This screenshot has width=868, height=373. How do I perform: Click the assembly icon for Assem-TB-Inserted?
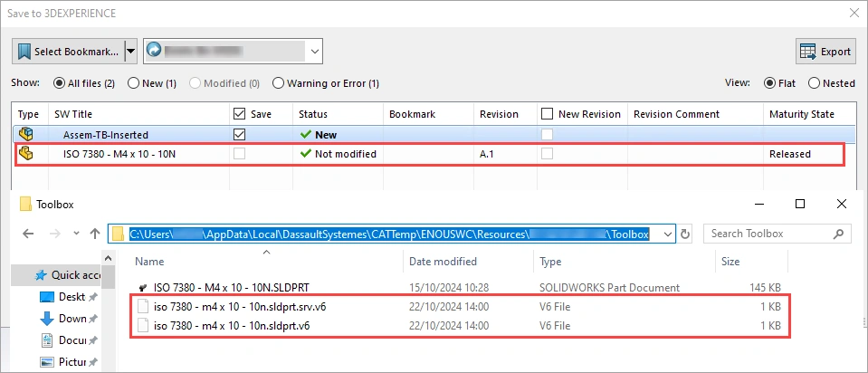[26, 134]
